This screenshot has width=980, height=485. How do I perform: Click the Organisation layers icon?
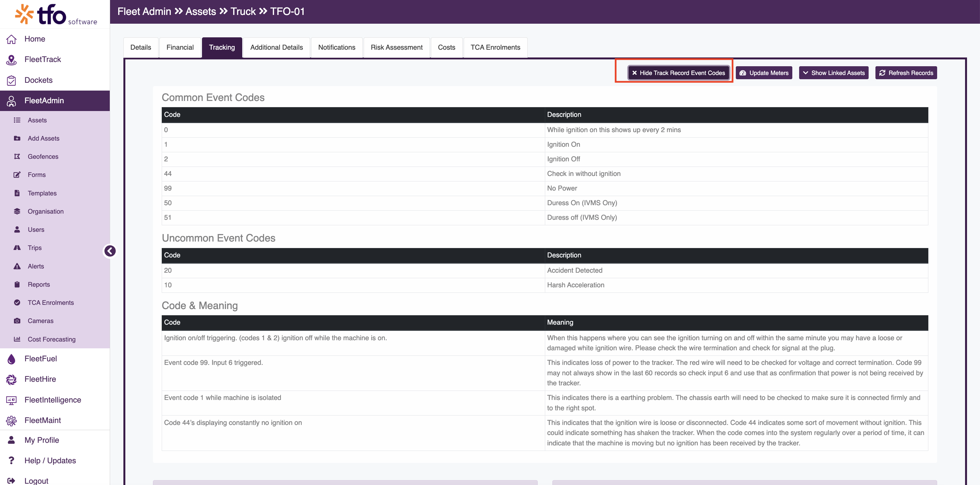pyautogui.click(x=17, y=211)
